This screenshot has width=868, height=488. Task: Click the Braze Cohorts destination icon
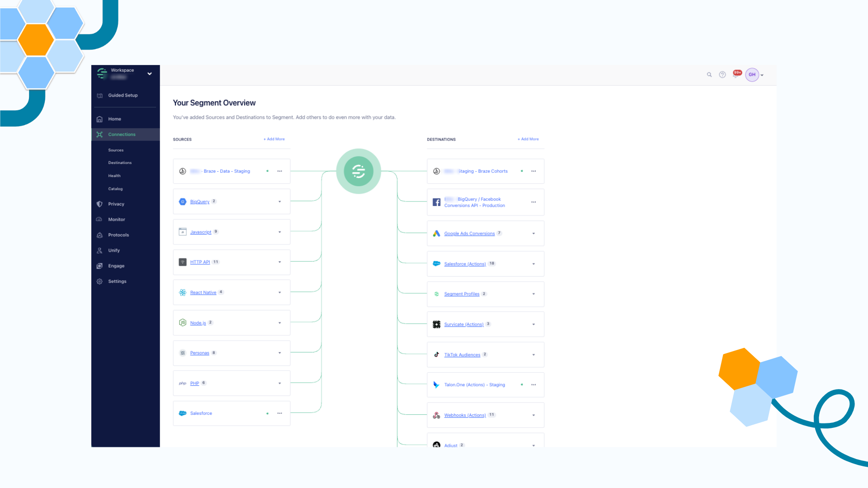click(x=436, y=171)
